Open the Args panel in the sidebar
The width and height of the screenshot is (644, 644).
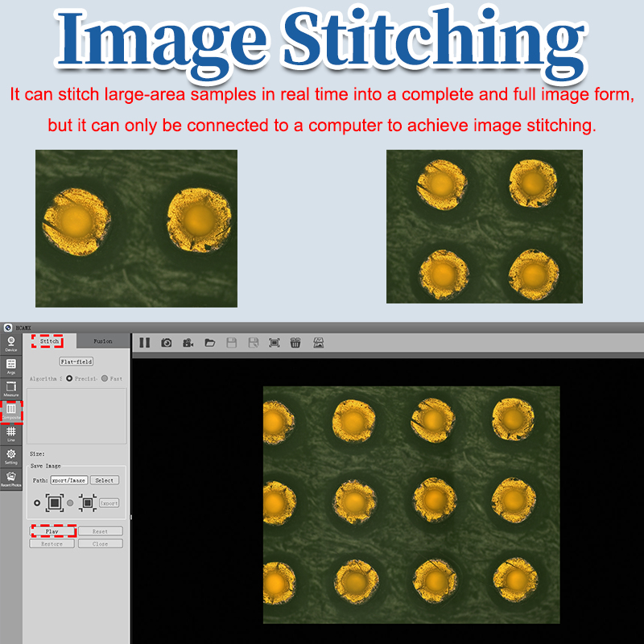click(11, 367)
